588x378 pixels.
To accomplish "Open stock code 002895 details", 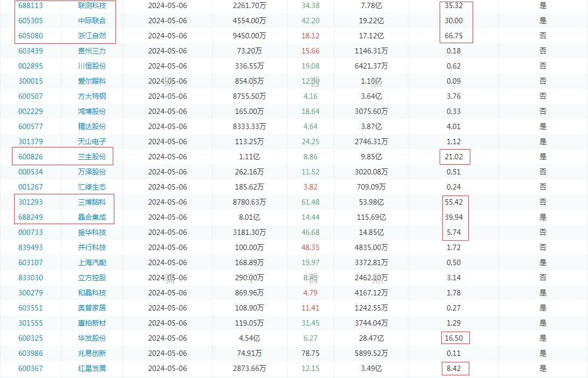I will tap(30, 66).
